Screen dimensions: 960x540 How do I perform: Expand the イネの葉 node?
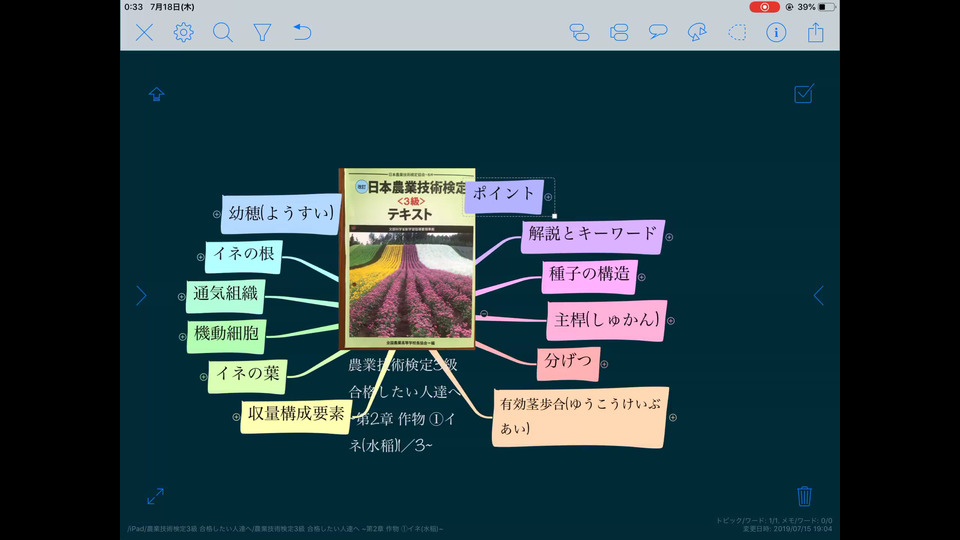[203, 377]
